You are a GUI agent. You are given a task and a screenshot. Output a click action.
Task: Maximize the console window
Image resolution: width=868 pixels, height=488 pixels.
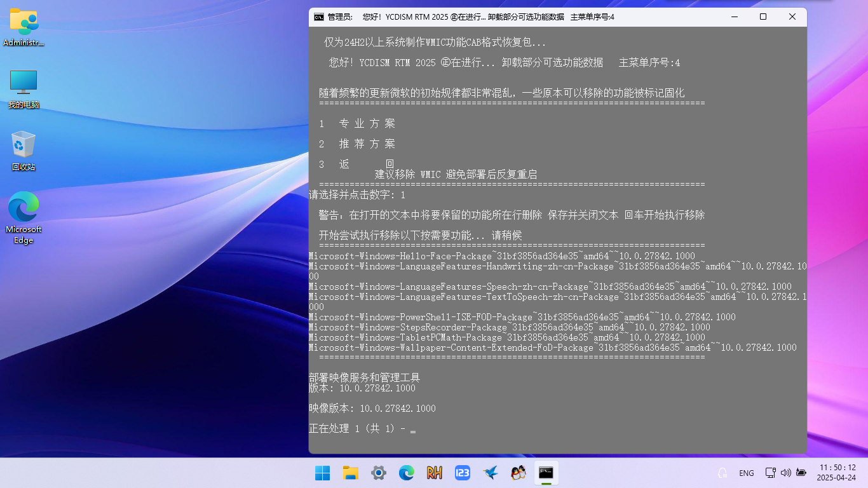763,17
